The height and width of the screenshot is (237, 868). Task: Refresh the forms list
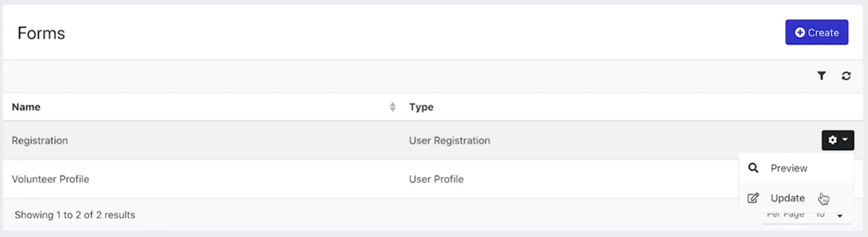pos(846,76)
